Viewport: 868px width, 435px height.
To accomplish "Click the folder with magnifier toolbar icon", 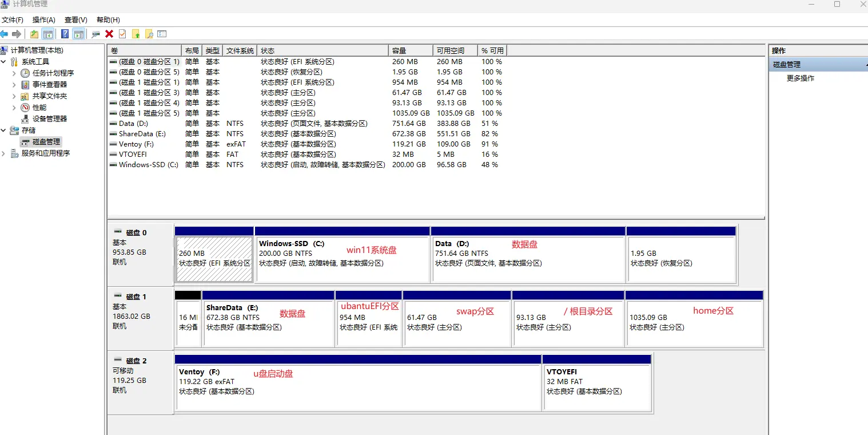I will (149, 34).
